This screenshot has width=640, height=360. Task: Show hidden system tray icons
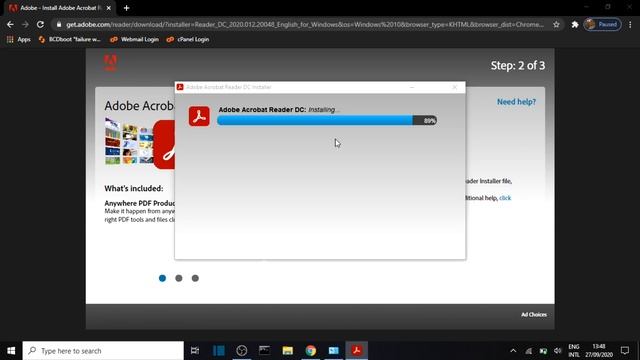tap(513, 351)
